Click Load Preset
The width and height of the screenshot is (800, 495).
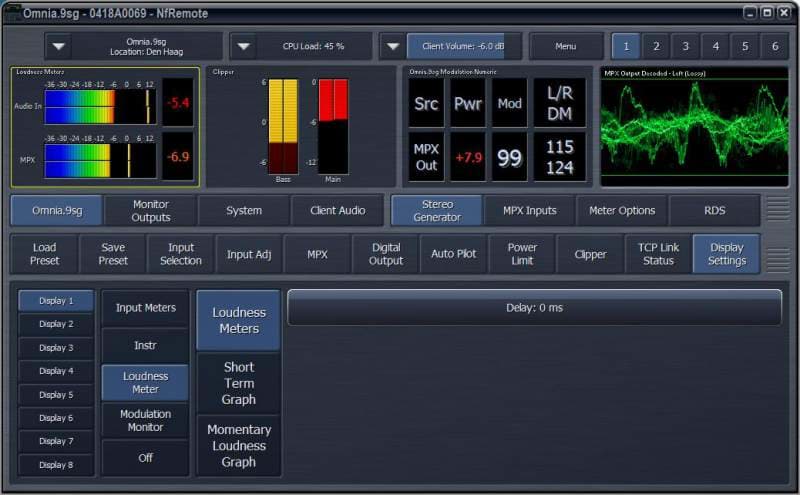(44, 254)
